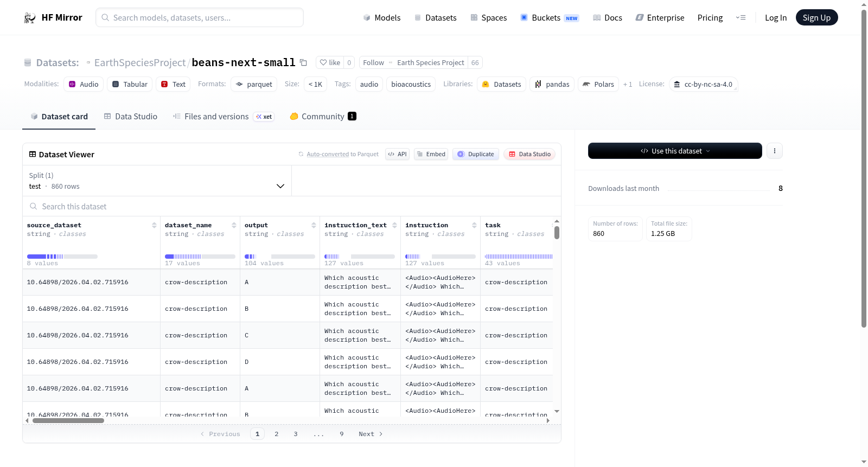Click Next page in pagination
The width and height of the screenshot is (868, 467).
tap(371, 434)
